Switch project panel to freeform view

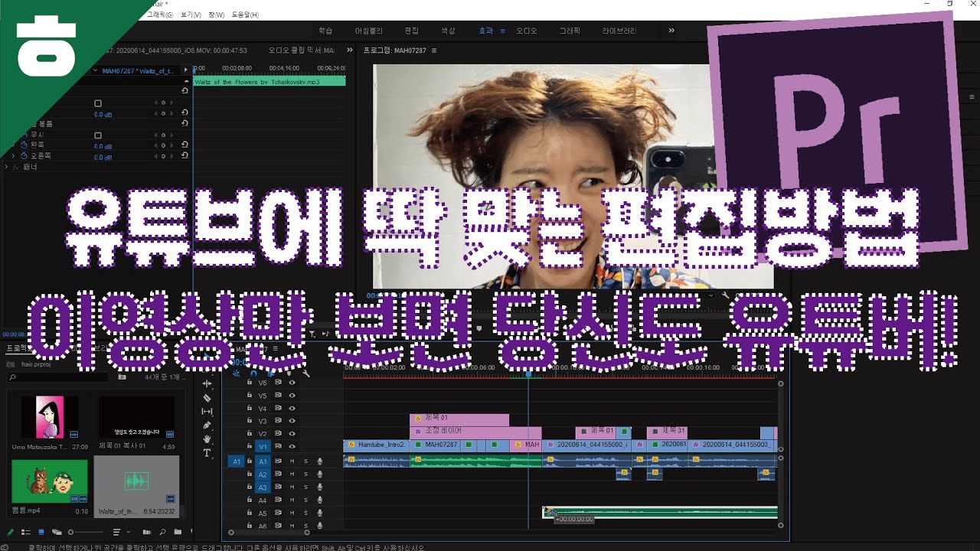57,532
